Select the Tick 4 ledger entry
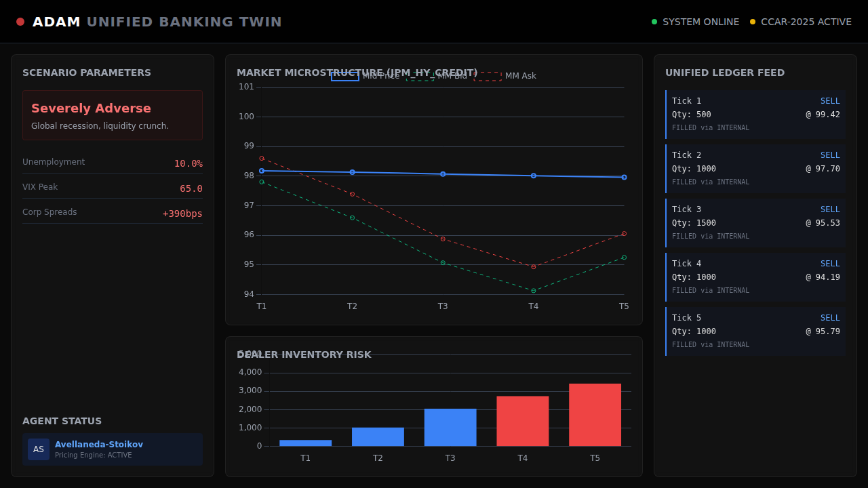 click(755, 277)
